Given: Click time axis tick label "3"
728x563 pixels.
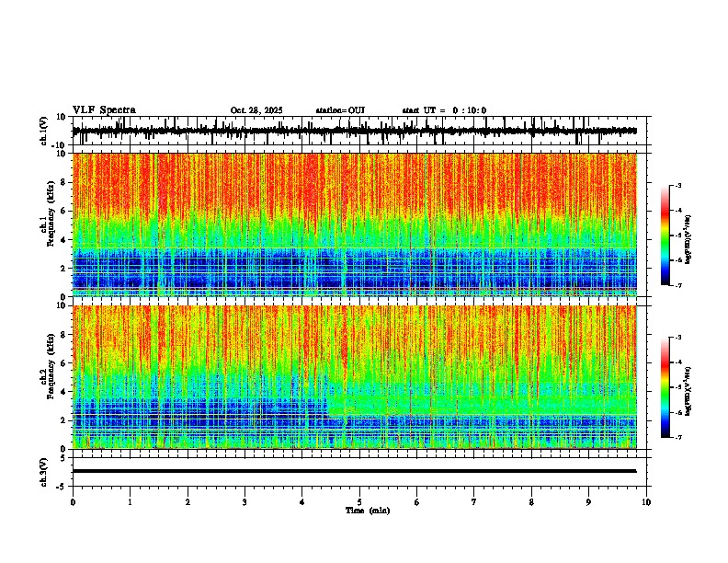Looking at the screenshot, I should click(x=245, y=502).
